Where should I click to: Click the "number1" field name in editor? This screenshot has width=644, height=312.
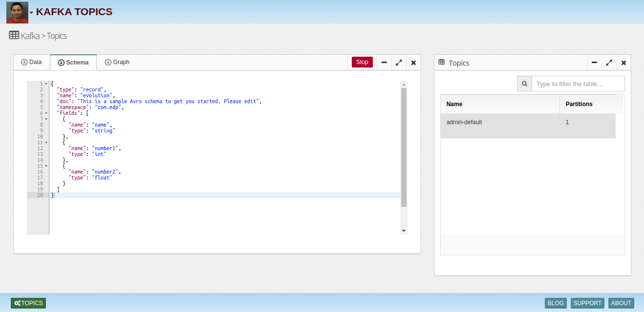105,148
